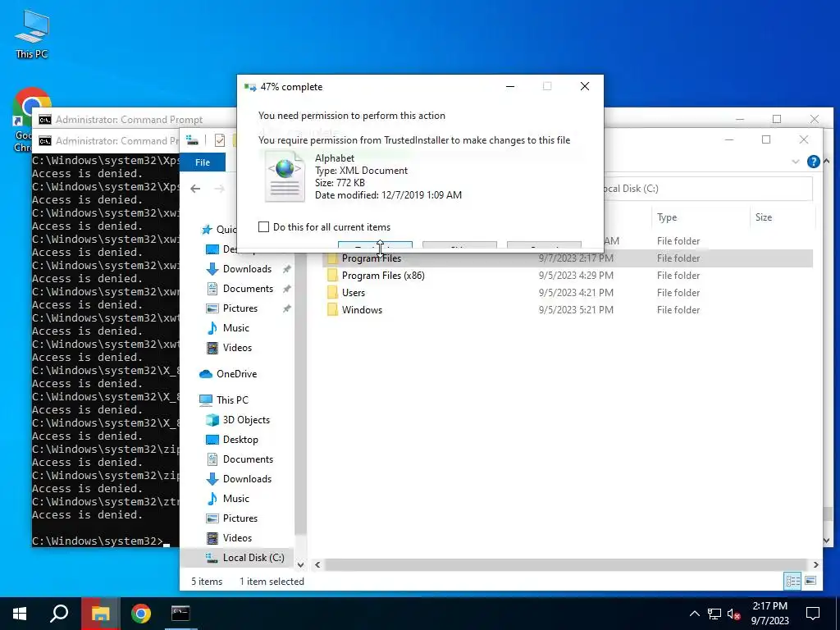Select the Windows folder
840x630 pixels.
point(362,309)
